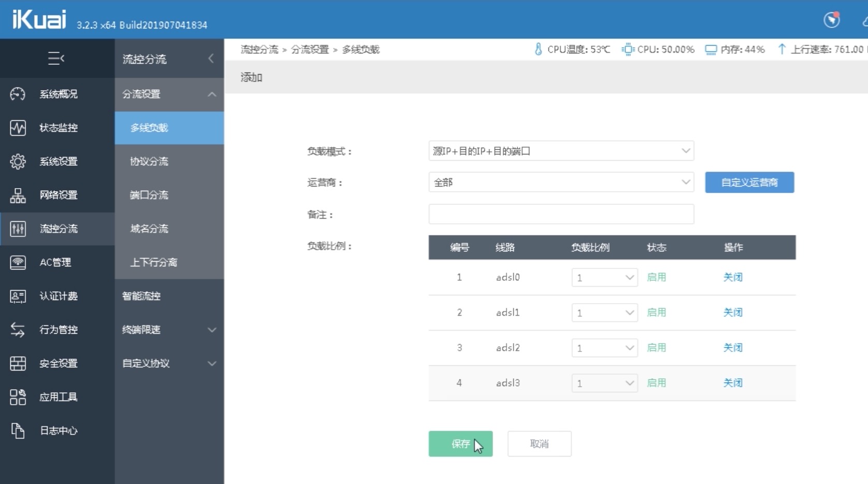Select 域名分流 in the sidebar
The height and width of the screenshot is (484, 868).
click(x=150, y=229)
